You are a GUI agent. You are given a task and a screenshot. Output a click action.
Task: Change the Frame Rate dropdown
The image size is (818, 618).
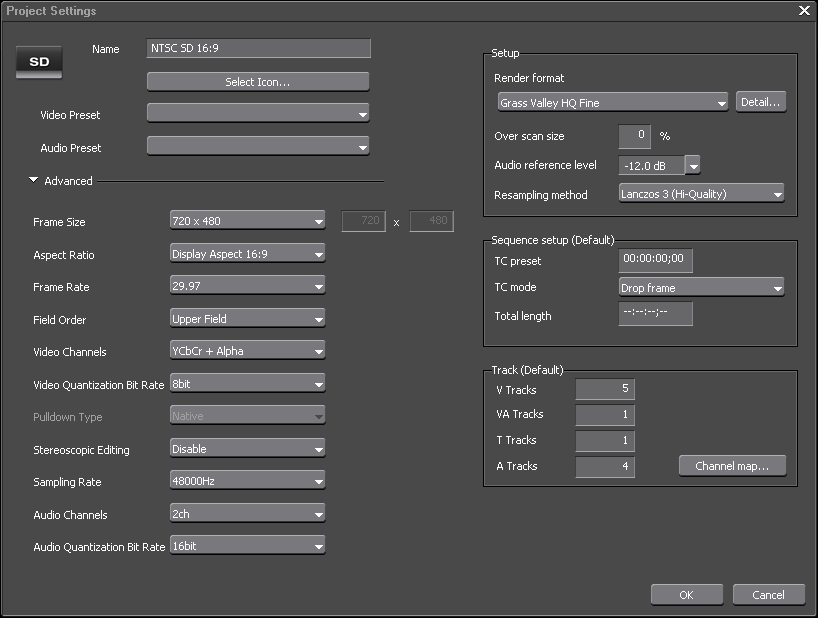pyautogui.click(x=248, y=287)
